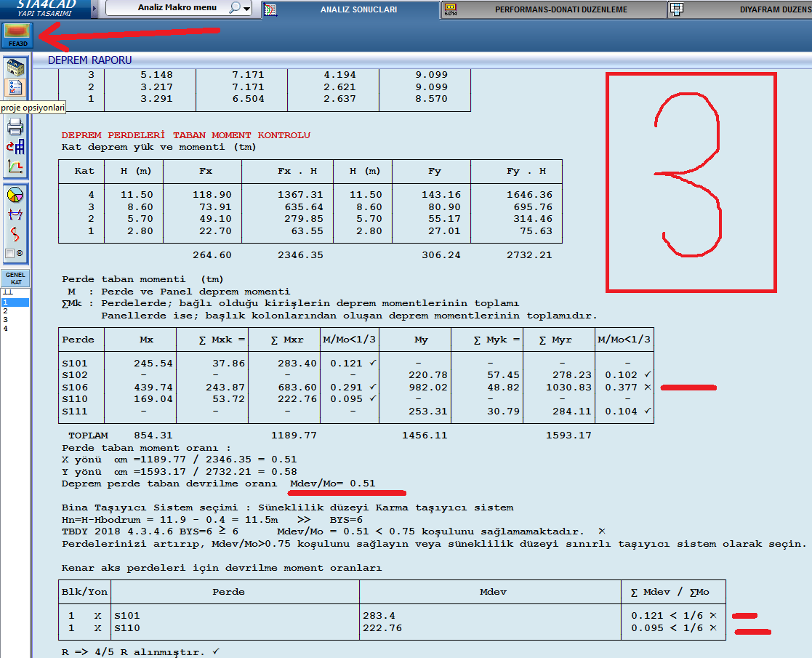The image size is (812, 658).
Task: Switch to PERFORMANS-DONATI DUZENLEME tab
Action: (x=560, y=9)
